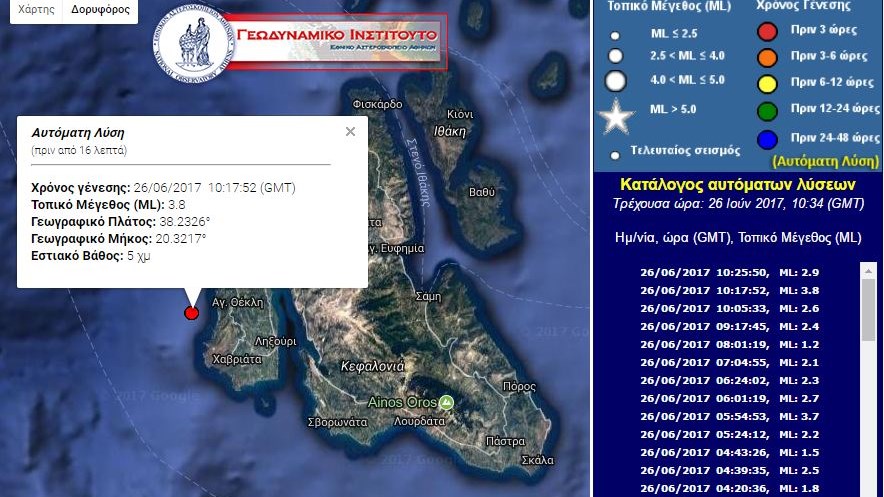
Task: Select catalog entry 05:54:53 ML 3.7
Action: 730,417
